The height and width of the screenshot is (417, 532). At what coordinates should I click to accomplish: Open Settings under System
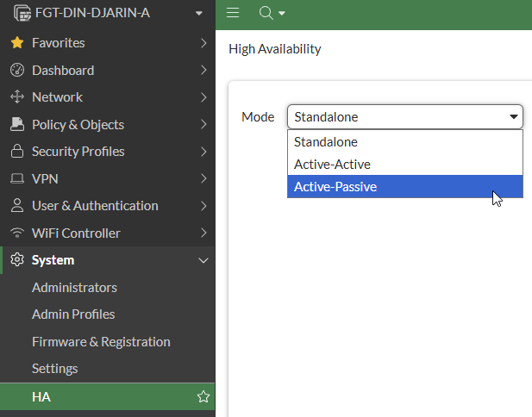click(x=54, y=369)
